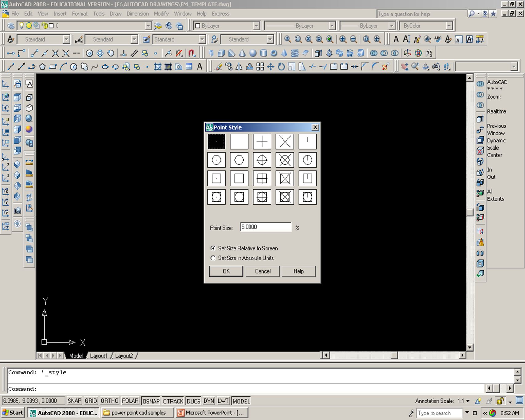The image size is (525, 420).
Task: Click the Table draw tool icon
Action: (x=189, y=66)
